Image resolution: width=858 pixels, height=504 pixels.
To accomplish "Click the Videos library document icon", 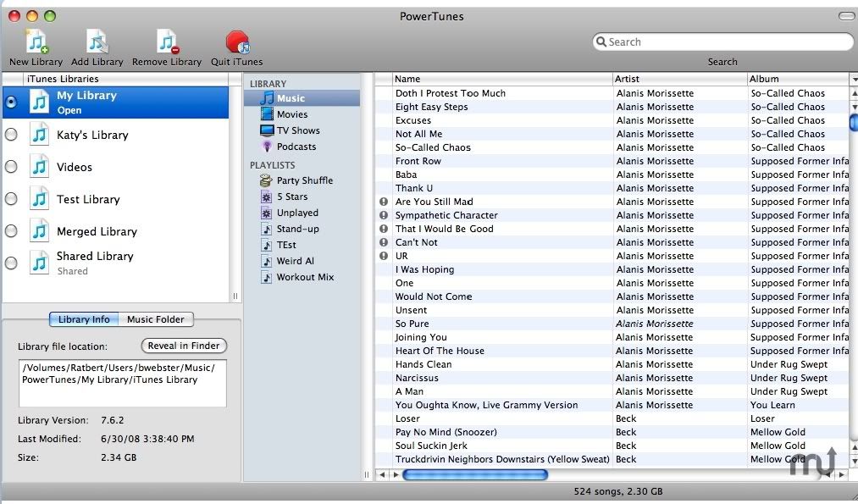I will [40, 167].
